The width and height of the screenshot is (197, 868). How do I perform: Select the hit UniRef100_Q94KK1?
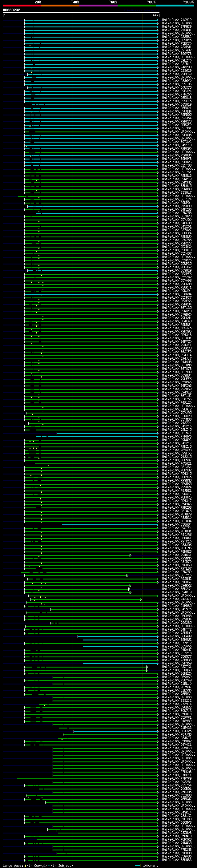[177, 555]
